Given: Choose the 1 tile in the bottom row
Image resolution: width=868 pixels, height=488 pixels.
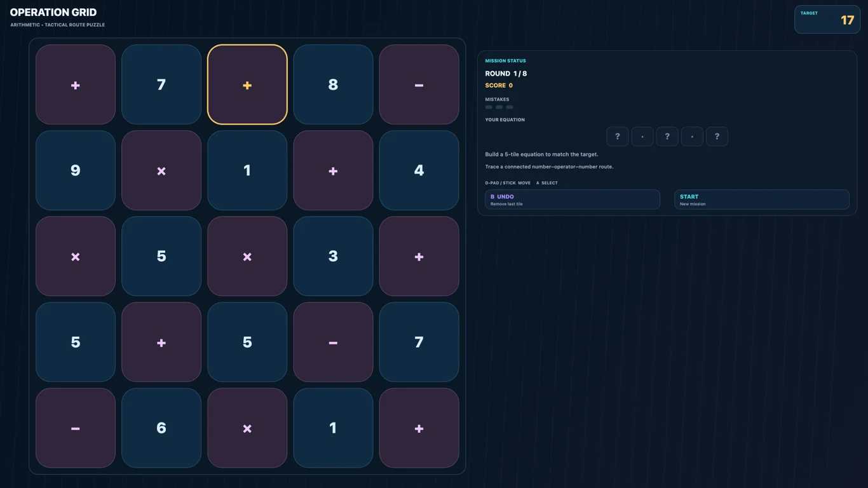Looking at the screenshot, I should click(333, 428).
